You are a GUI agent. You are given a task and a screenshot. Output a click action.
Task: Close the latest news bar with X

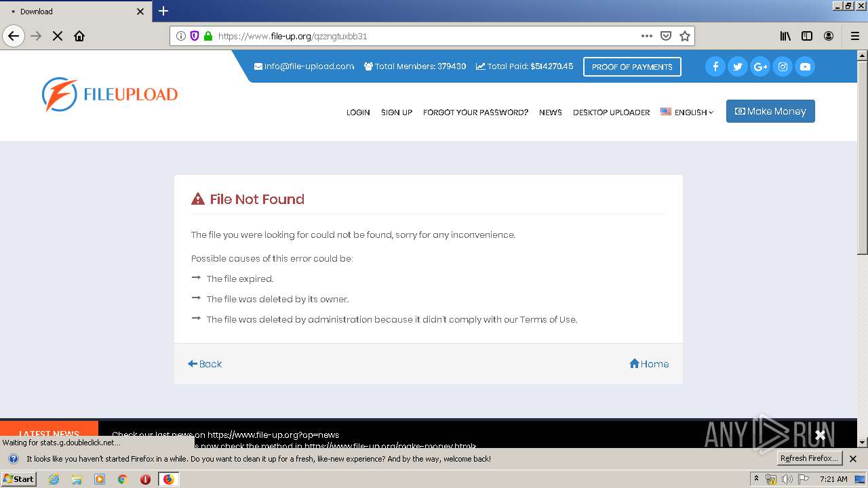pos(820,434)
